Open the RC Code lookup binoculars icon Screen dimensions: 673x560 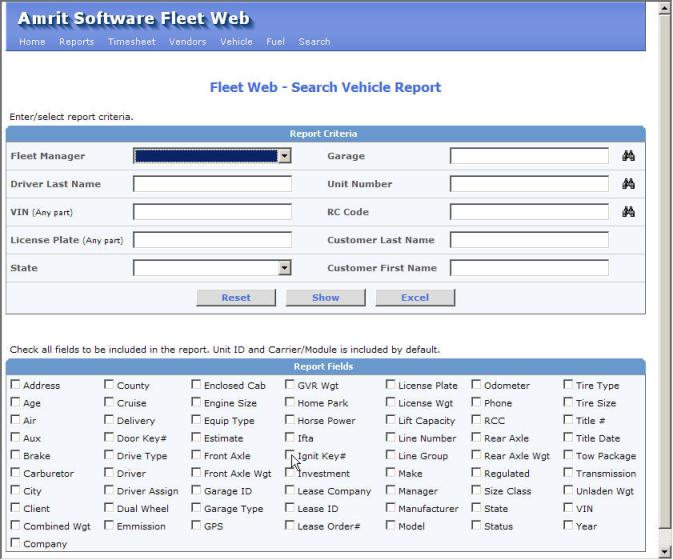click(x=628, y=212)
